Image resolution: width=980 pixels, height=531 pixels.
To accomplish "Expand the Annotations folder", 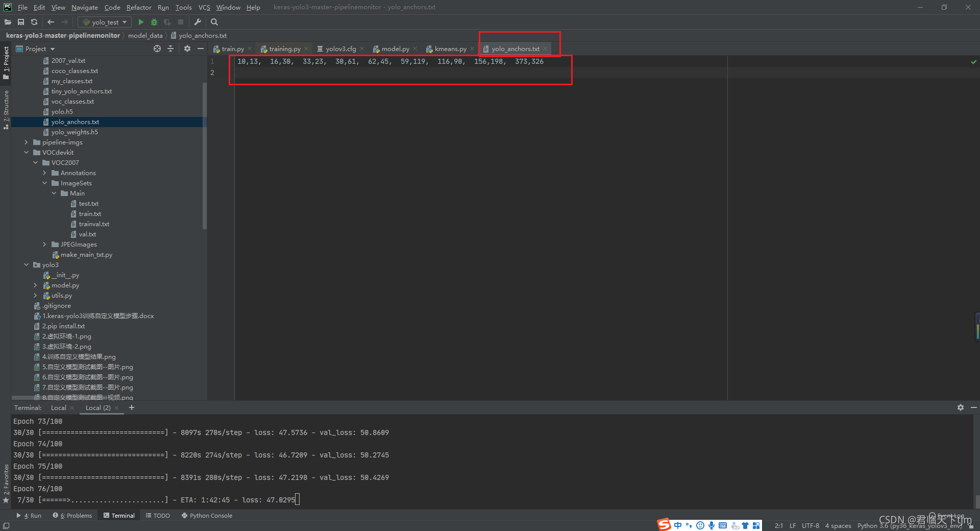I will click(44, 173).
